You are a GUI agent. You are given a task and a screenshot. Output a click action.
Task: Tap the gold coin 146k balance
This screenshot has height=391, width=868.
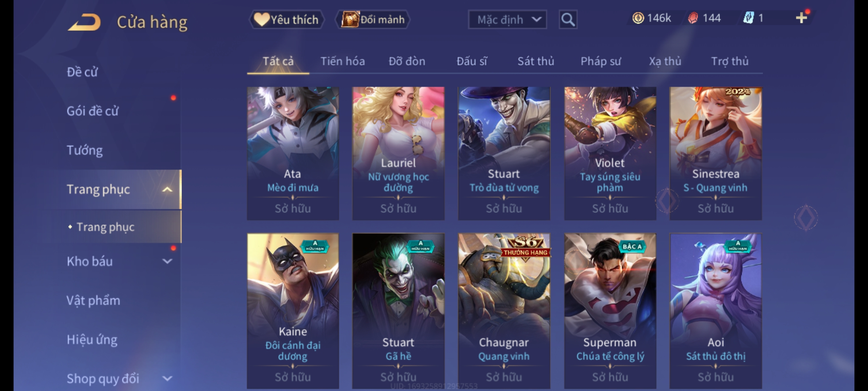point(652,18)
